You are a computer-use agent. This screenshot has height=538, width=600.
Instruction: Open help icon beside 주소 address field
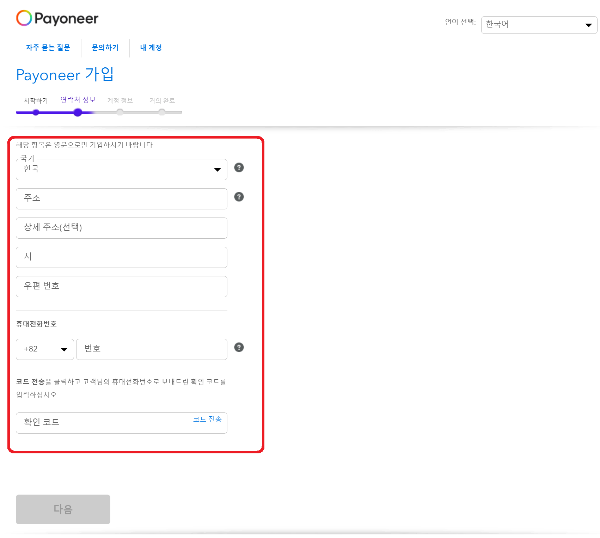click(x=239, y=197)
